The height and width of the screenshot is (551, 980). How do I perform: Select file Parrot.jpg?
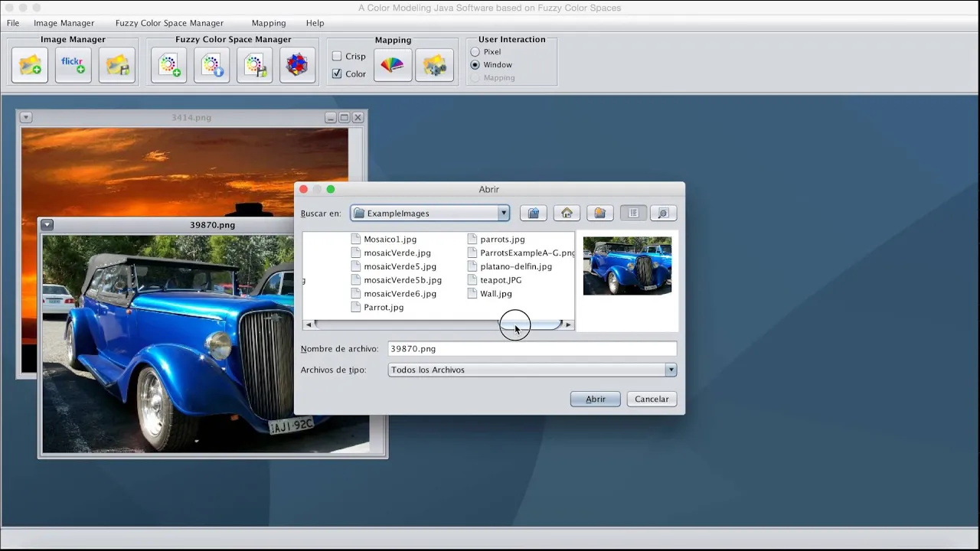coord(377,308)
